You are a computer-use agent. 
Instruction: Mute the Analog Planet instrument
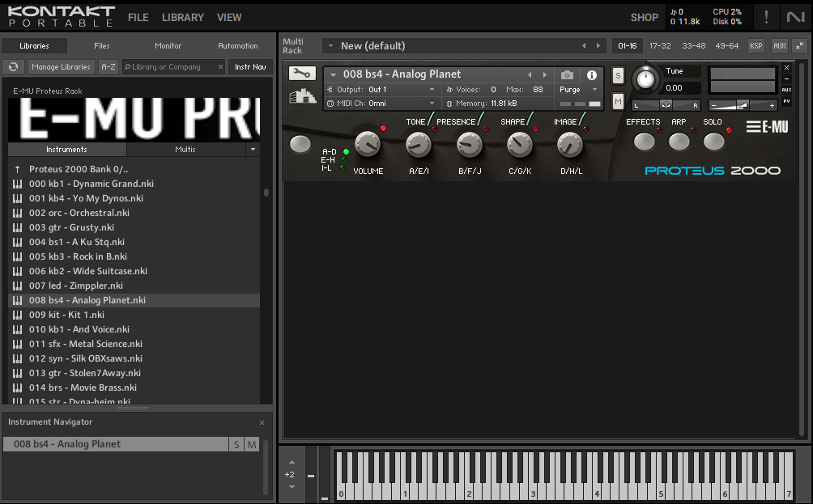[x=618, y=101]
